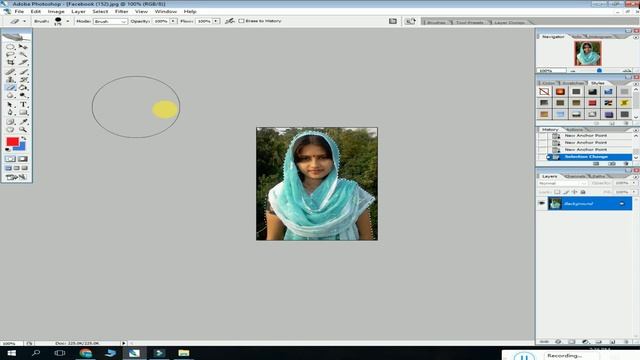Toggle airbrush capability in options bar
The height and width of the screenshot is (360, 640).
click(230, 21)
